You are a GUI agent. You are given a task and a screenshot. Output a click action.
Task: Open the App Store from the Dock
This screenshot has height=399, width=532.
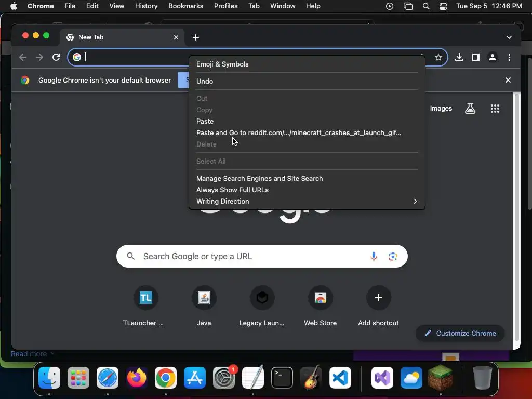click(x=195, y=378)
